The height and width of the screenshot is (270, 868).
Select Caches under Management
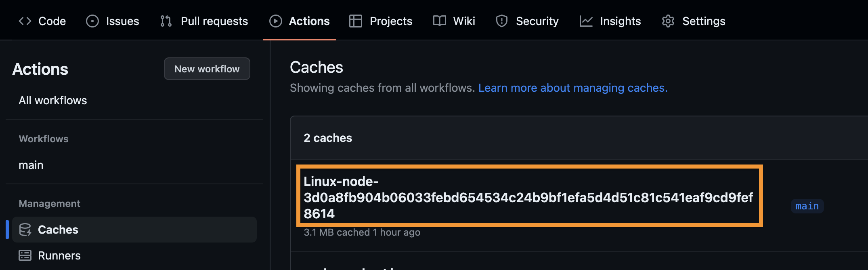point(58,230)
